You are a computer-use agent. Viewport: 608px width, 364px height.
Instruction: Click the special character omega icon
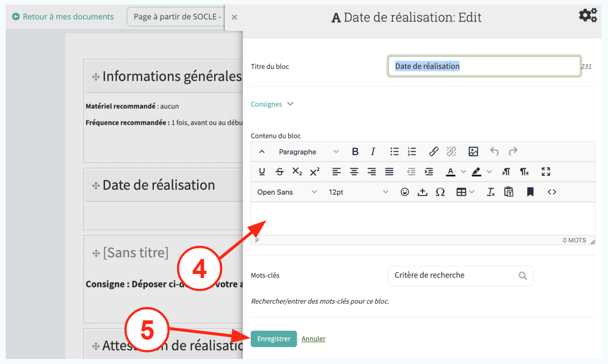pyautogui.click(x=440, y=192)
